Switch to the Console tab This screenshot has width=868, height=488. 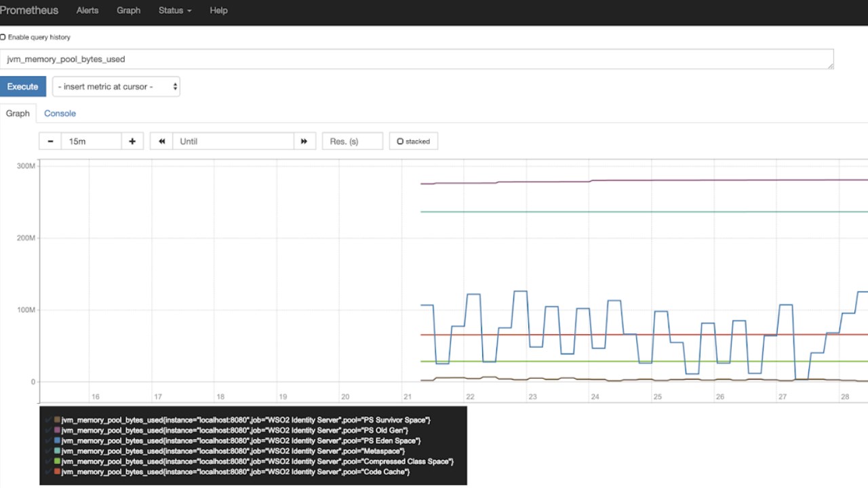pos(60,113)
